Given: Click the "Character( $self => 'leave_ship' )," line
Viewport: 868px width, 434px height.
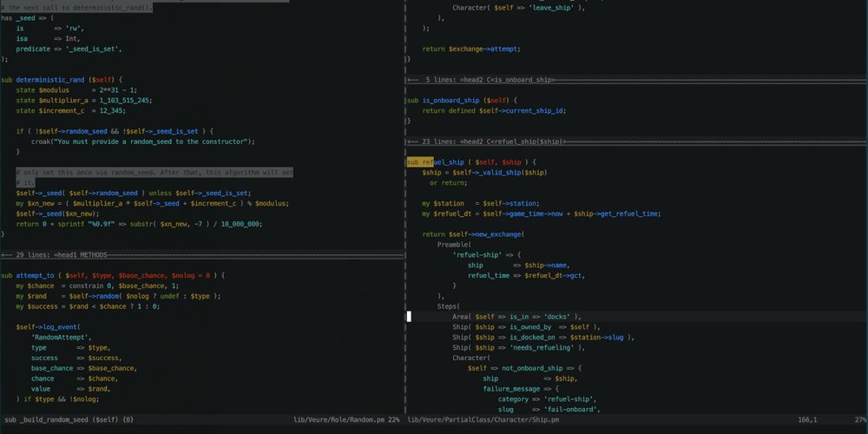Looking at the screenshot, I should coord(519,8).
